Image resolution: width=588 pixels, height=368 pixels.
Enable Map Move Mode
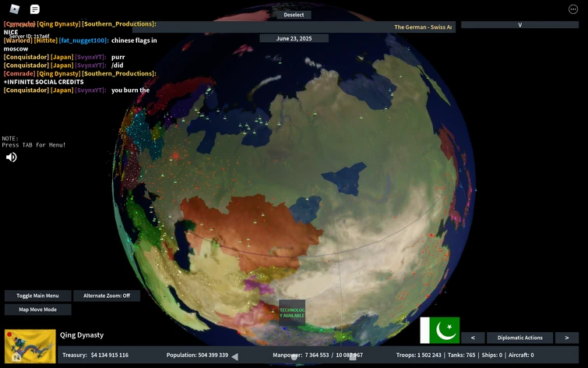[37, 310]
